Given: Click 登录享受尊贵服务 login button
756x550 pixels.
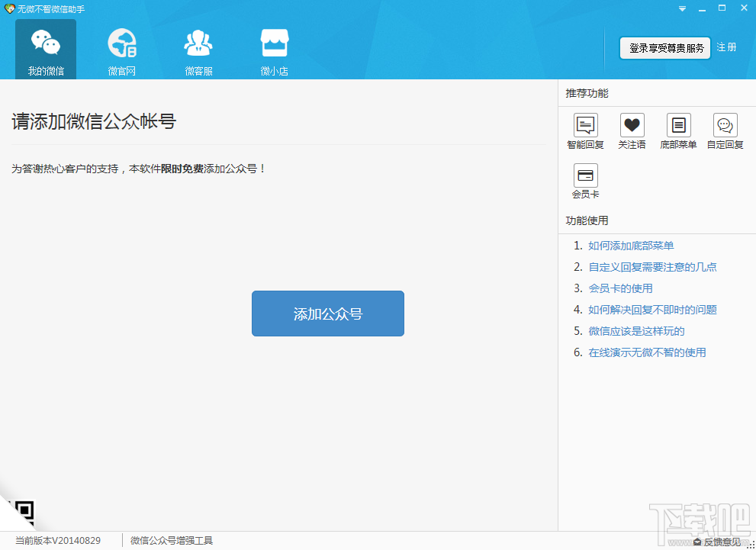Looking at the screenshot, I should 665,48.
